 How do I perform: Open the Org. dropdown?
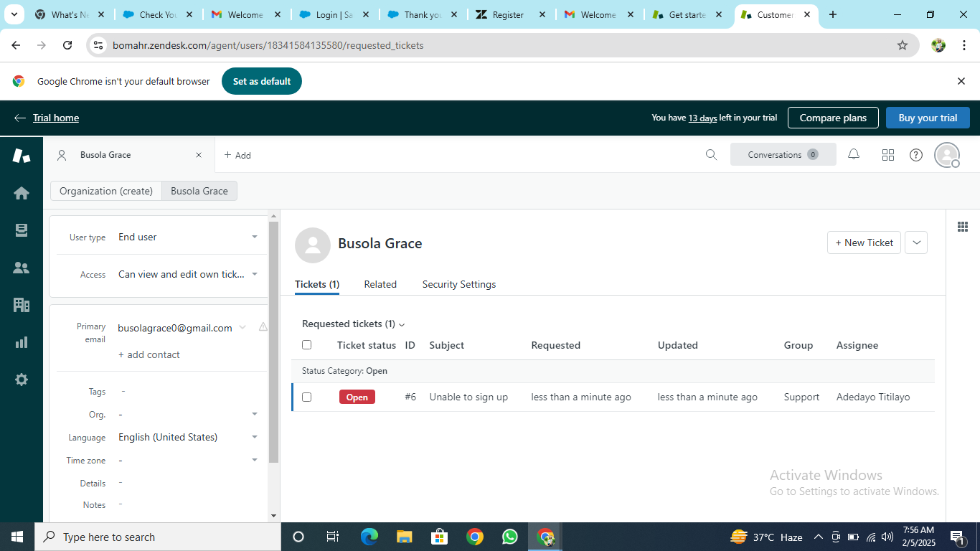click(x=188, y=414)
